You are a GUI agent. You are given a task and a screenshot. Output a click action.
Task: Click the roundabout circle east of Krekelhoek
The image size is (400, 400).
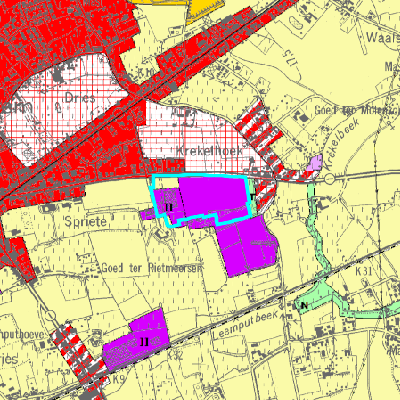(x=329, y=179)
